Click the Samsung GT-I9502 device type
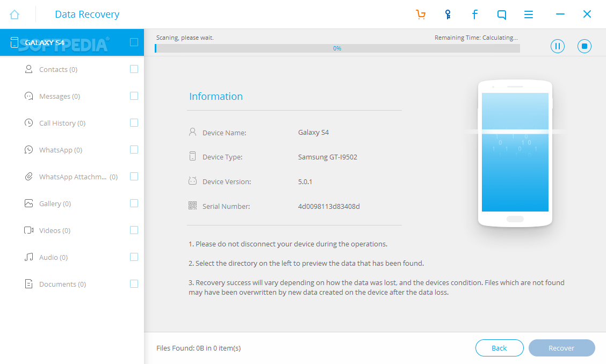606x364 pixels. click(x=328, y=157)
